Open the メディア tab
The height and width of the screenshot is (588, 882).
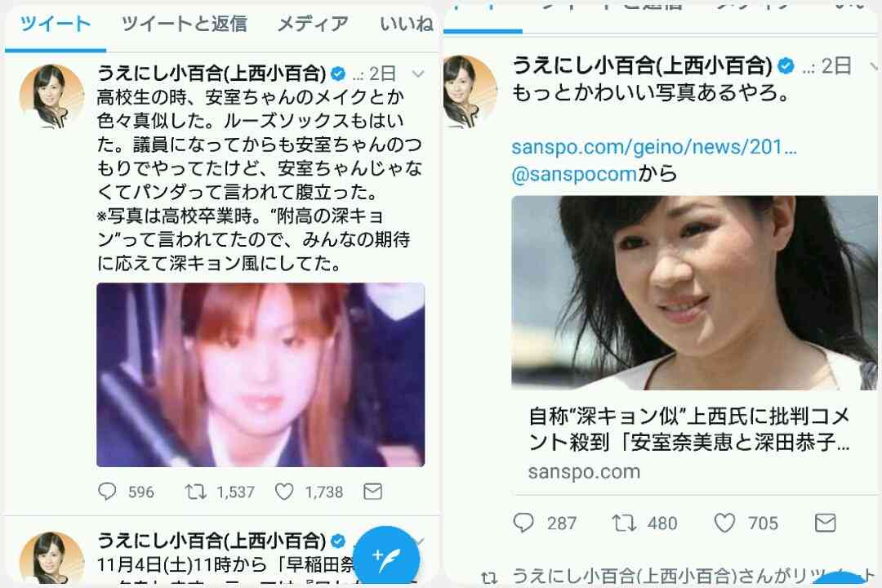coord(313,24)
